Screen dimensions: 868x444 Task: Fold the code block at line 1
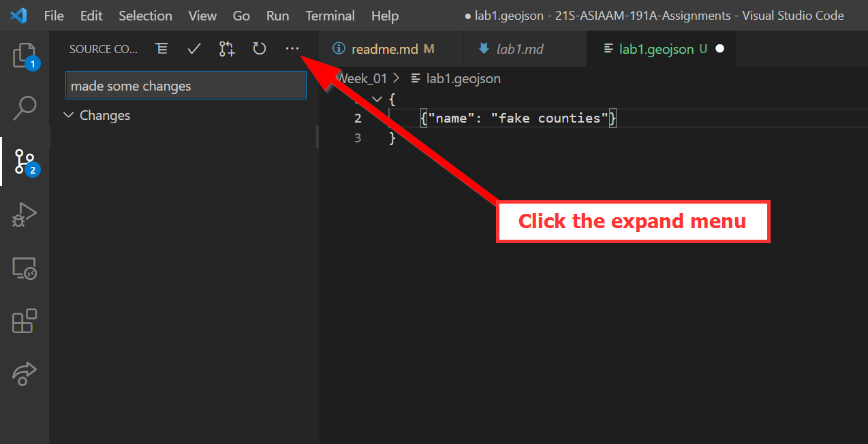[377, 100]
